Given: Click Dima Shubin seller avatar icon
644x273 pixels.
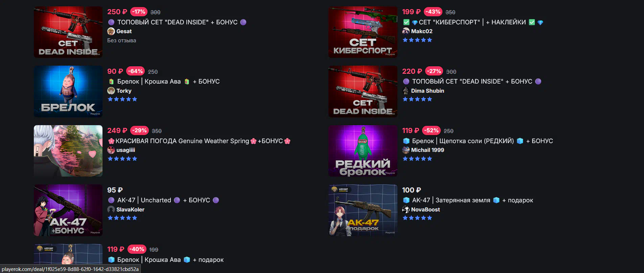Looking at the screenshot, I should (406, 91).
